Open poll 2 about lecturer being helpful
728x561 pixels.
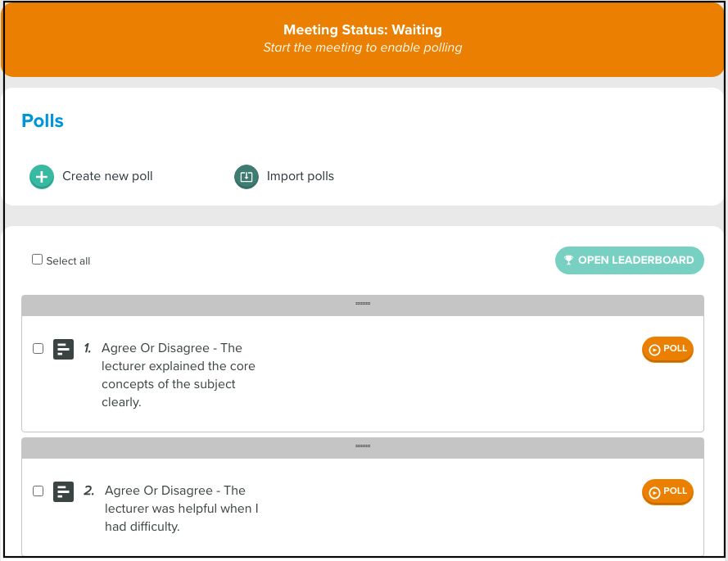click(182, 509)
